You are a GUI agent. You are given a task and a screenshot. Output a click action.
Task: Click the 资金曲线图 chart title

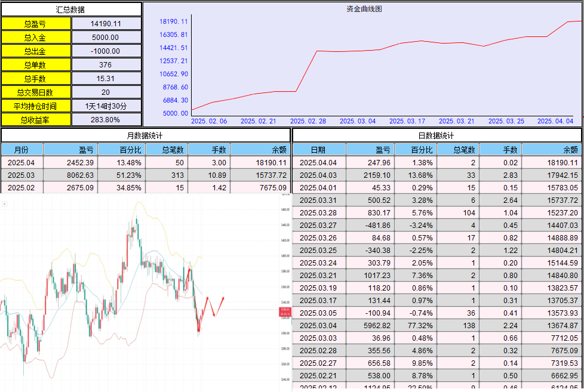tap(364, 9)
